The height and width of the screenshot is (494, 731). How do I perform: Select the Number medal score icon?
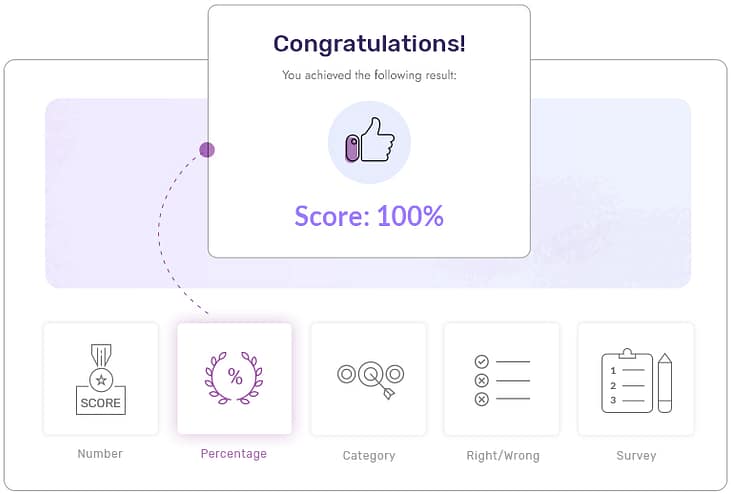click(x=100, y=379)
